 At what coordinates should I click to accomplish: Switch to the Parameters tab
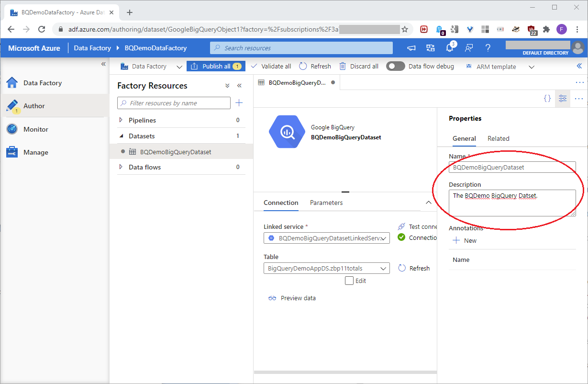326,203
